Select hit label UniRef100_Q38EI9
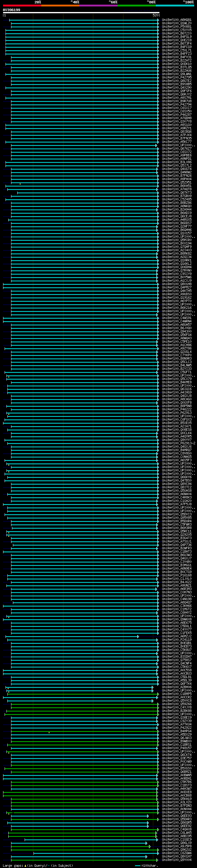Screen dimensions: 197x868 (x=176, y=718)
